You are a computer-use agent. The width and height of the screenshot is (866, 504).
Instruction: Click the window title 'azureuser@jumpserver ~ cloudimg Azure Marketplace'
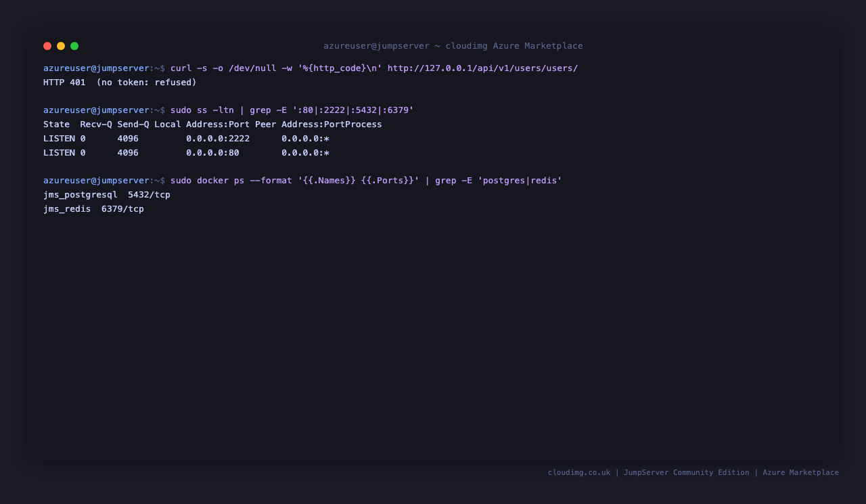pos(453,46)
